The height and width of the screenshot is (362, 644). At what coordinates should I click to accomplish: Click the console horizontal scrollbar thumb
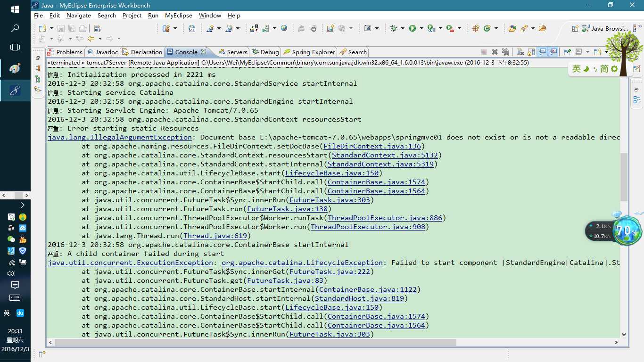(x=255, y=343)
